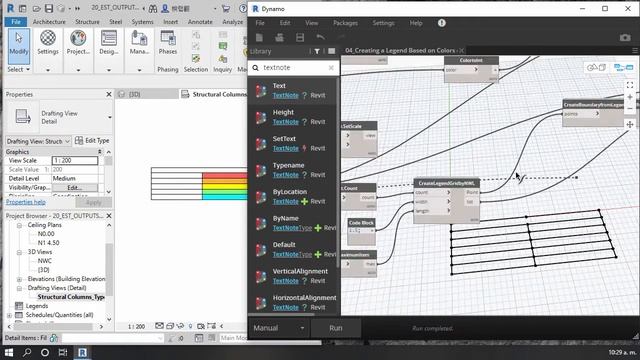Open Revit Settings ribbon tool
The image size is (640, 360).
[x=48, y=43]
